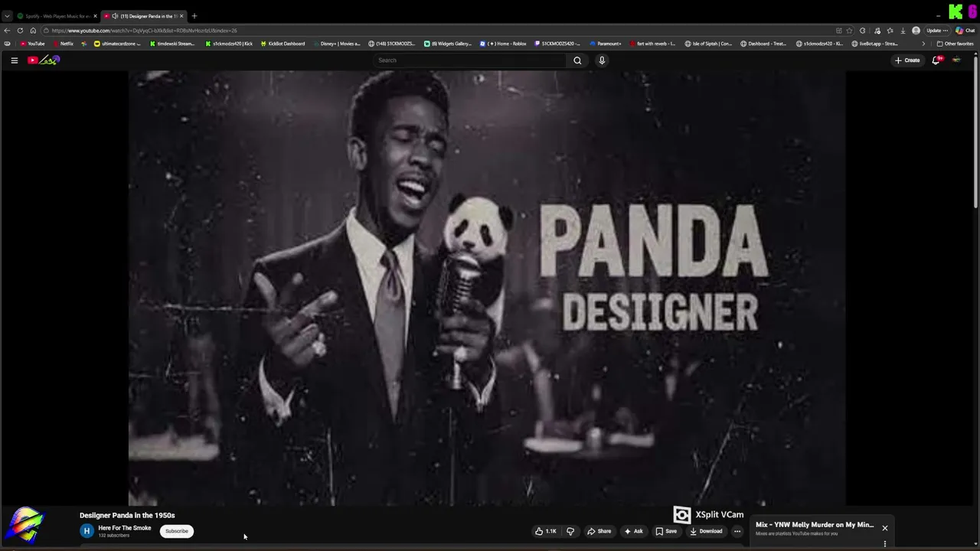The width and height of the screenshot is (980, 551).
Task: Open the Netflix bookmark
Action: pyautogui.click(x=63, y=44)
